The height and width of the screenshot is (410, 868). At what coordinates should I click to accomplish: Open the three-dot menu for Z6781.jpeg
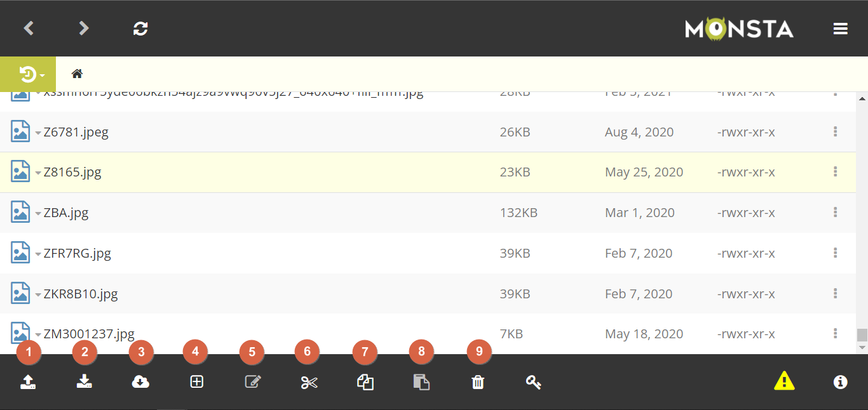[835, 131]
